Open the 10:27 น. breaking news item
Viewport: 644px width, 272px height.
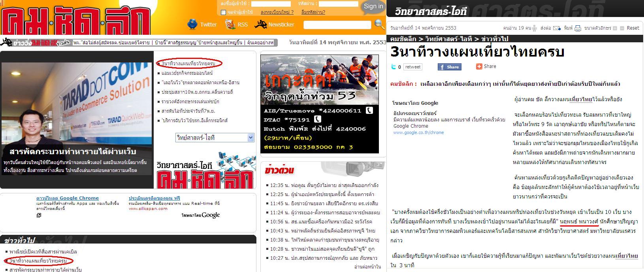pos(324,258)
